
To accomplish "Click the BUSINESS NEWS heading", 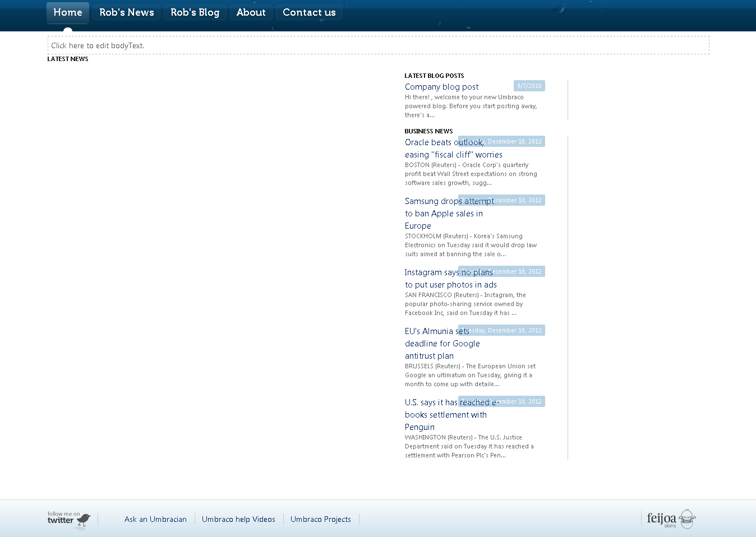I will click(x=428, y=131).
